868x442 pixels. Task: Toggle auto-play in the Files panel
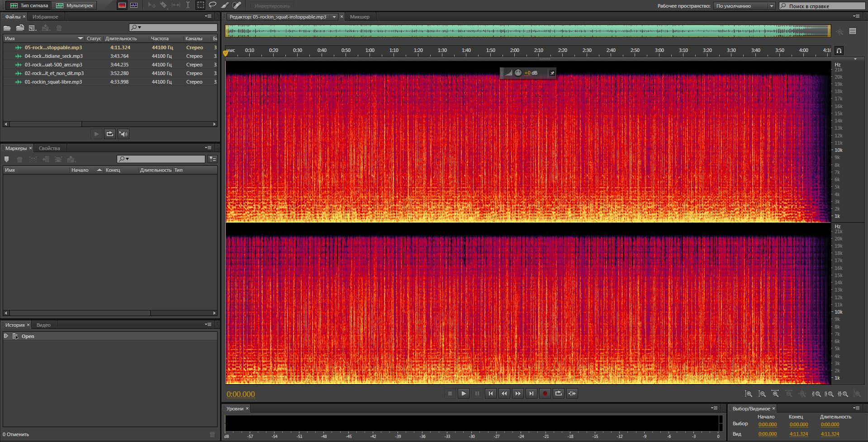pyautogui.click(x=123, y=134)
